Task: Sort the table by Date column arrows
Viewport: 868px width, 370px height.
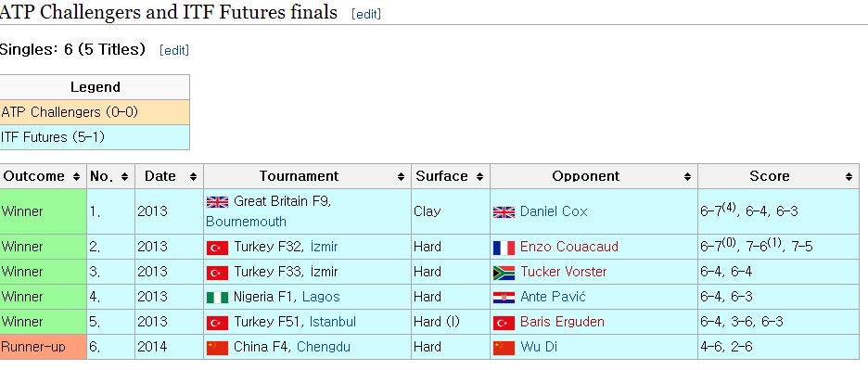Action: [x=193, y=177]
